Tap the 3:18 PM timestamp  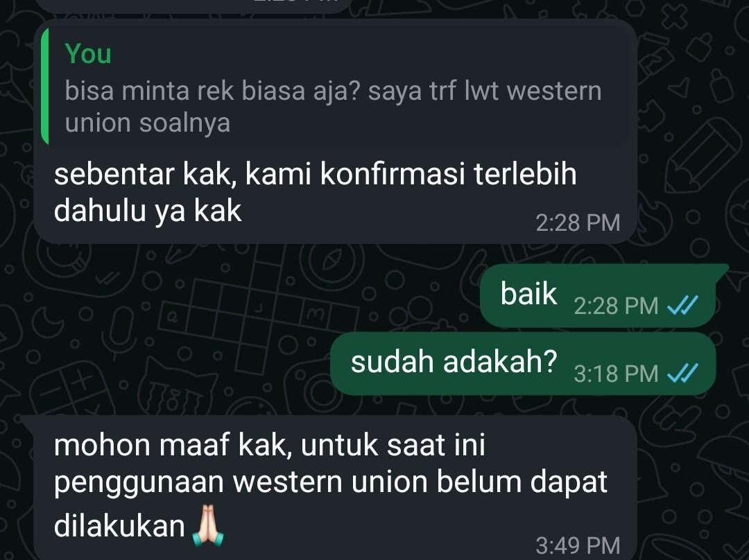(617, 374)
